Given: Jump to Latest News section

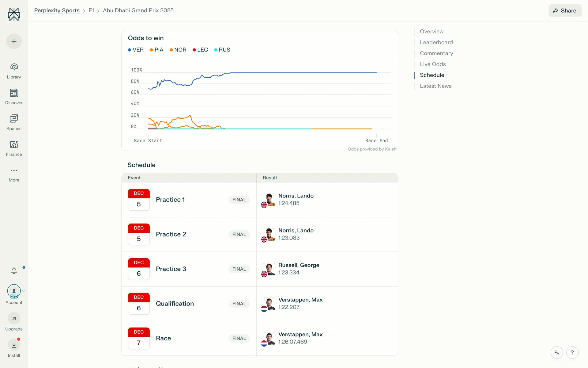Looking at the screenshot, I should (x=435, y=86).
